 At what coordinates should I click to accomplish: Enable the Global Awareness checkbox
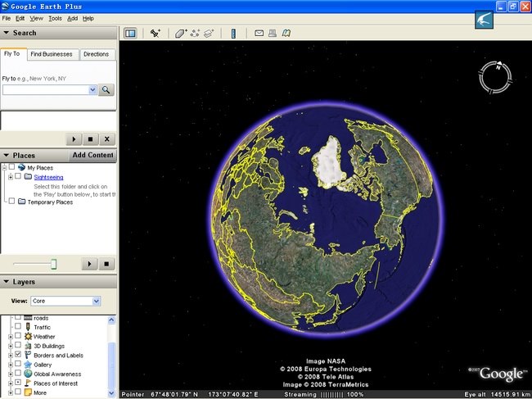point(18,374)
